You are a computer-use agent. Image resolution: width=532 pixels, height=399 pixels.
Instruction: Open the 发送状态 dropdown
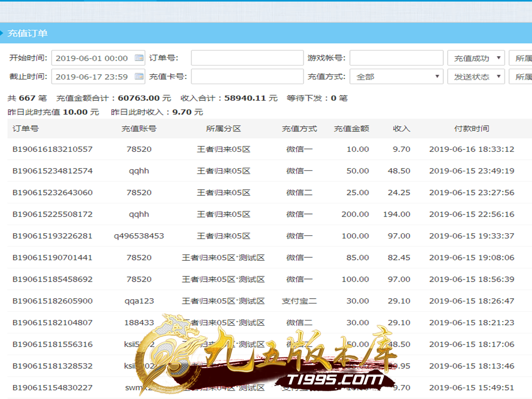pos(476,77)
